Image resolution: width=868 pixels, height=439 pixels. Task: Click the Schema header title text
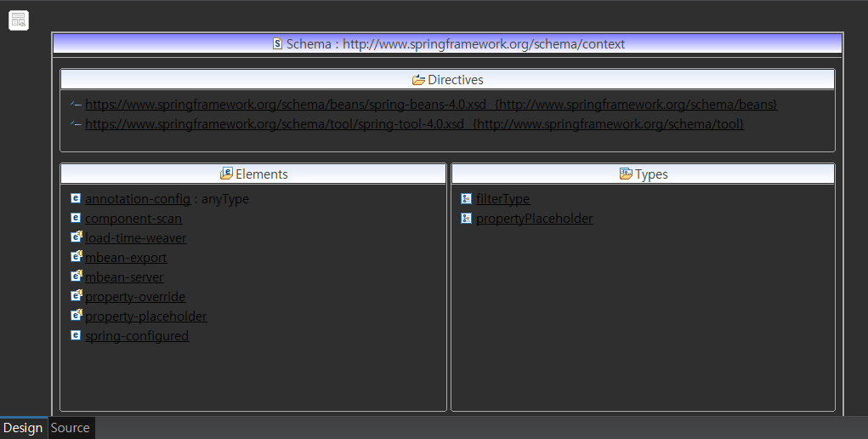point(456,43)
